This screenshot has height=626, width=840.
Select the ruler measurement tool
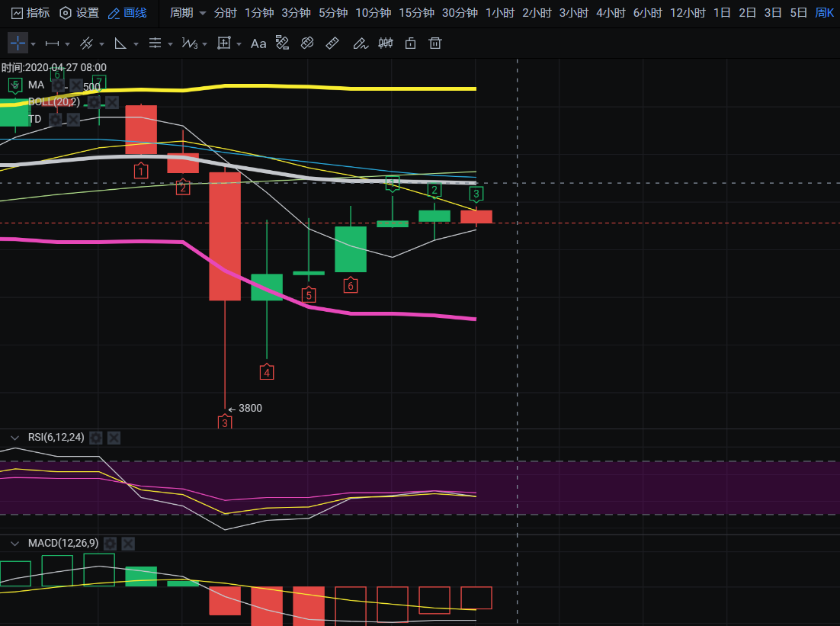click(332, 43)
